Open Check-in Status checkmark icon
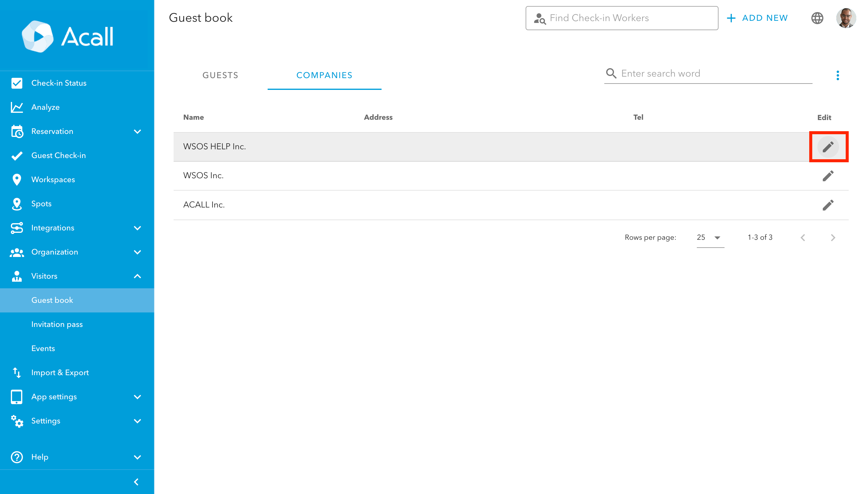The image size is (868, 494). pos(17,83)
